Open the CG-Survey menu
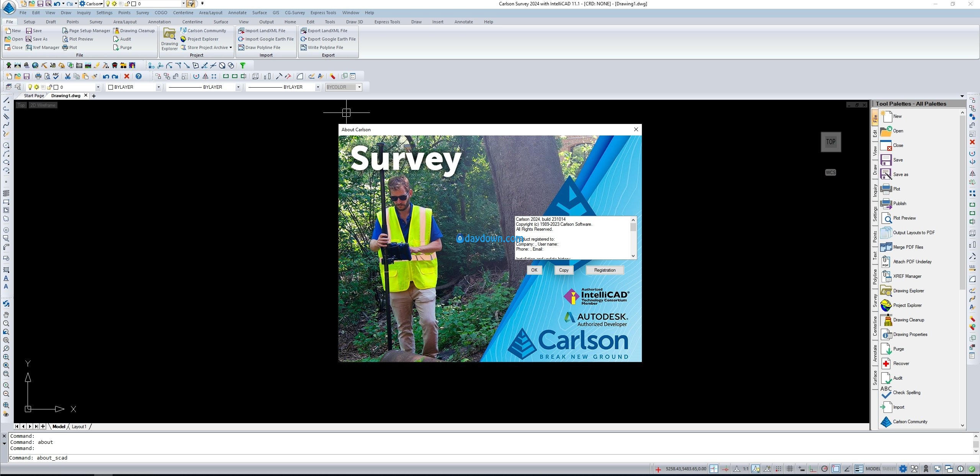This screenshot has height=476, width=980. [295, 13]
